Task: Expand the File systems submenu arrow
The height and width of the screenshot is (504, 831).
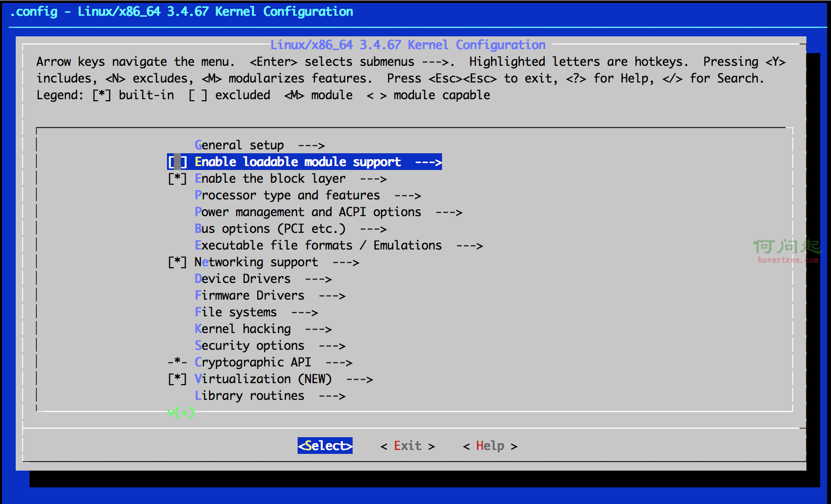Action: [x=305, y=312]
